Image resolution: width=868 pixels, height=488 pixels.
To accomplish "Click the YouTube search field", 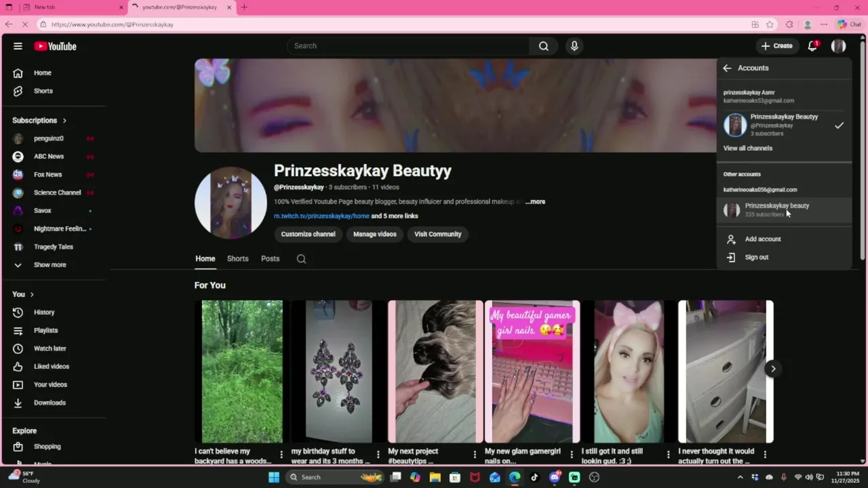I will click(x=408, y=46).
